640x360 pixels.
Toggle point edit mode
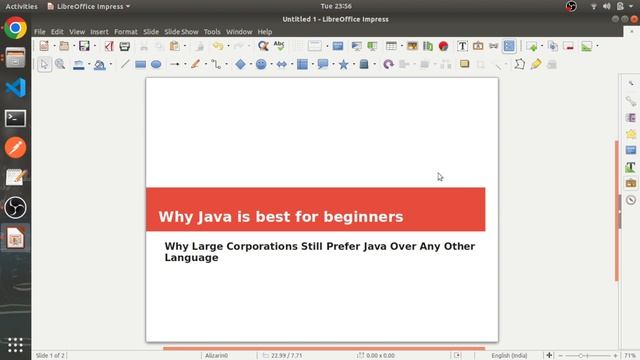pos(519,64)
